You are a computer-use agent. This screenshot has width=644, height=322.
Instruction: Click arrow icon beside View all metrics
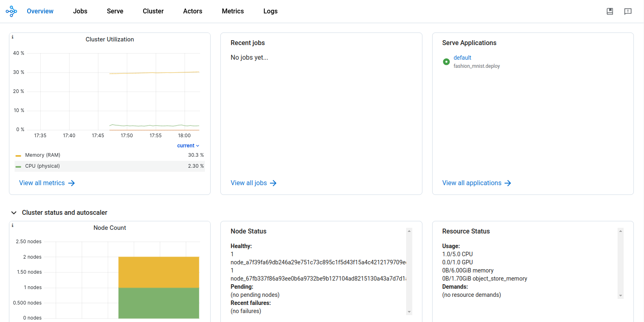pos(72,183)
